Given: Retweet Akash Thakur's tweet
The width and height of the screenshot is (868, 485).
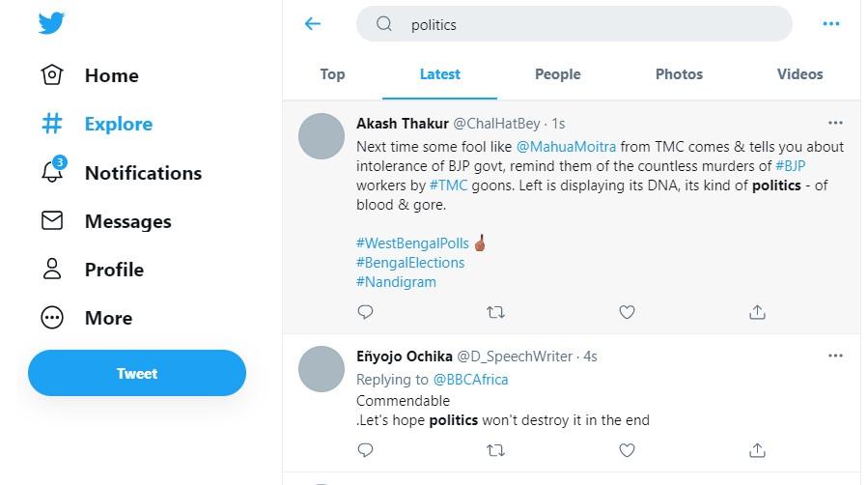Looking at the screenshot, I should pos(495,312).
